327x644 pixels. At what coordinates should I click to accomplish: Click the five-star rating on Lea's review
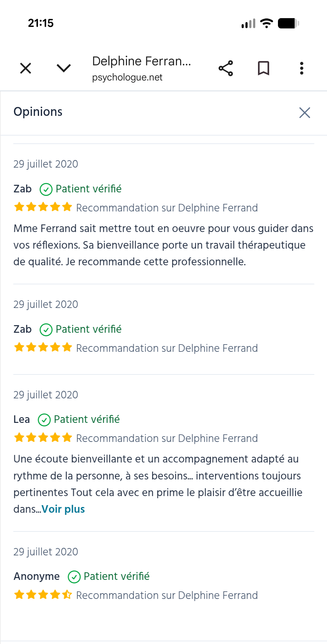[43, 438]
